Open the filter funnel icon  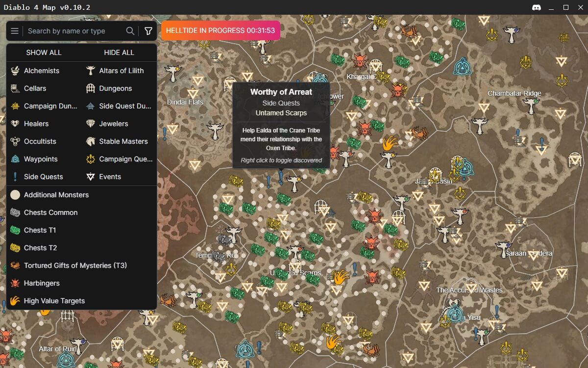[148, 31]
